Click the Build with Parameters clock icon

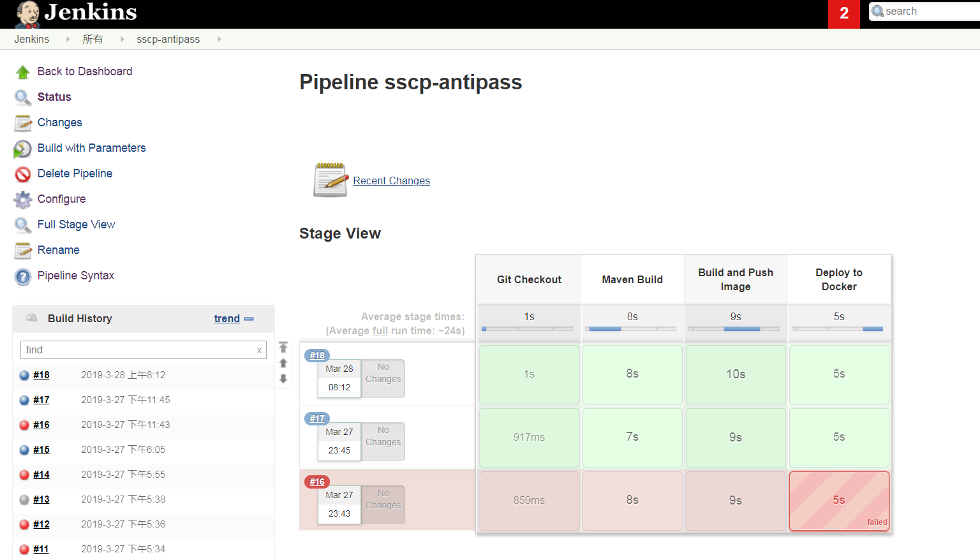[23, 149]
